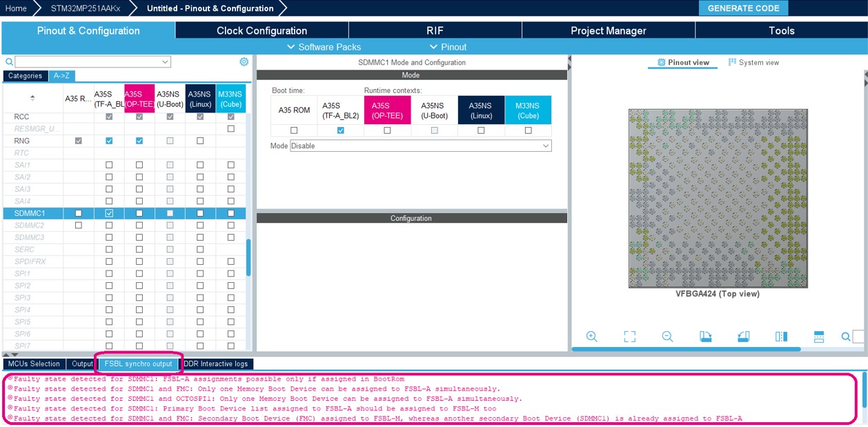This screenshot has width=868, height=427.
Task: Zoom in on the pinout view
Action: 591,337
